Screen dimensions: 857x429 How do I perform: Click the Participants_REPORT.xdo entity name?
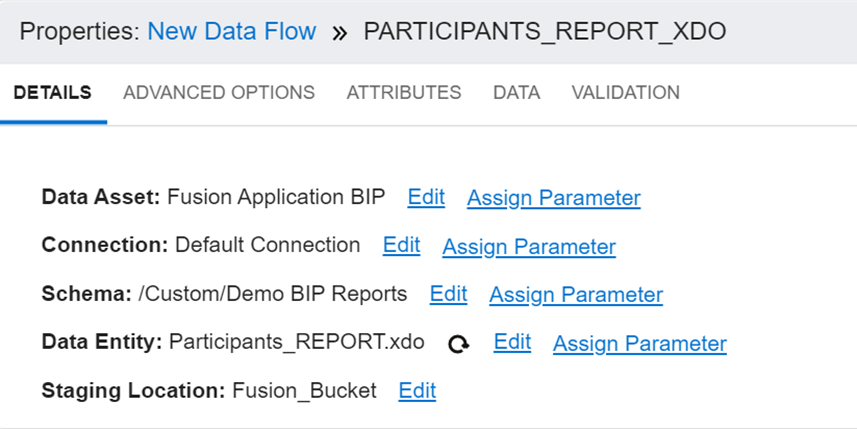click(x=297, y=342)
